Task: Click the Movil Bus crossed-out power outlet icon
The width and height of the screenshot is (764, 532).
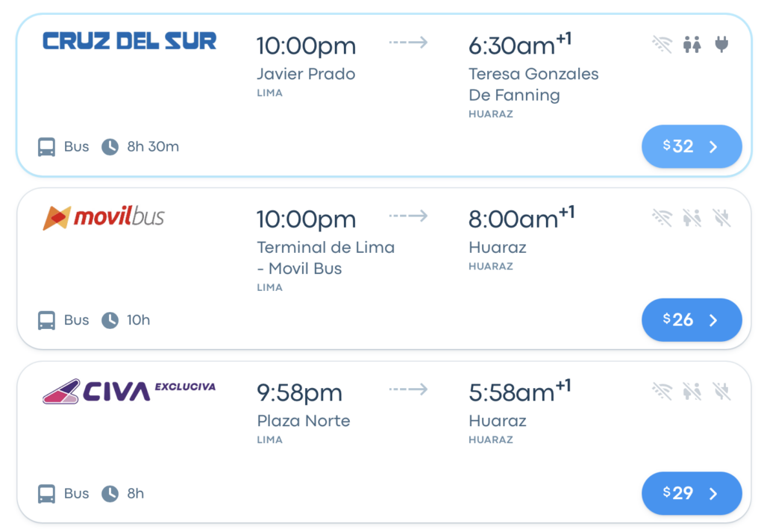Action: [721, 218]
